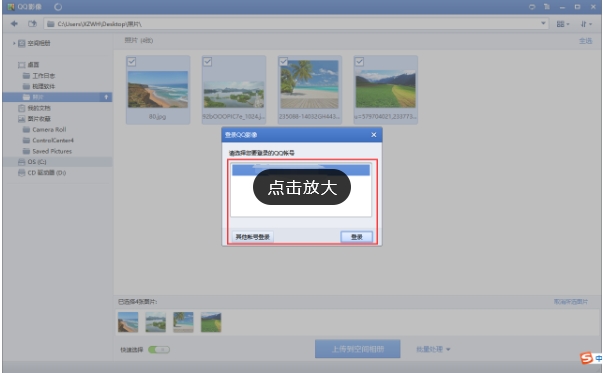Click the 取消所选图片 link
Screen dimensions: 603x373
571,301
